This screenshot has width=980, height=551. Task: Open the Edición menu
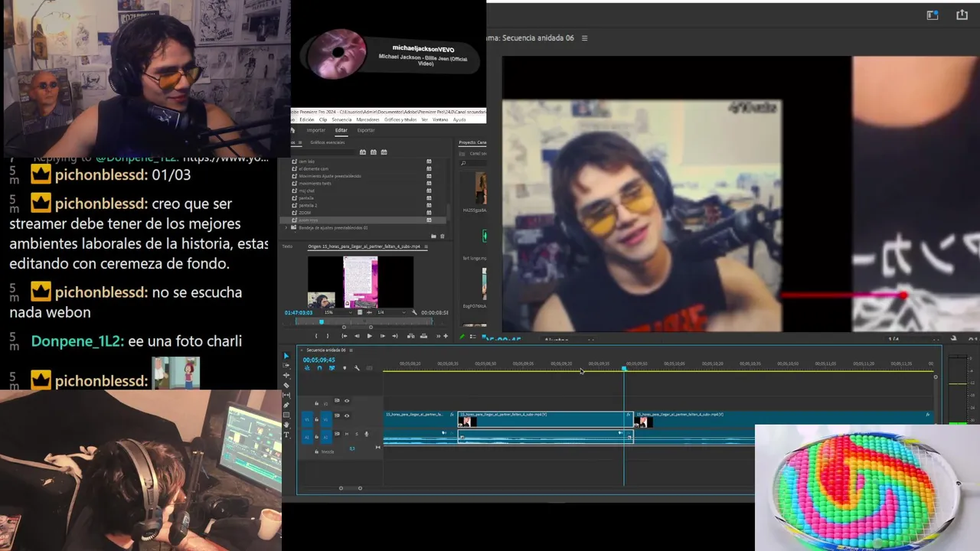pos(307,119)
